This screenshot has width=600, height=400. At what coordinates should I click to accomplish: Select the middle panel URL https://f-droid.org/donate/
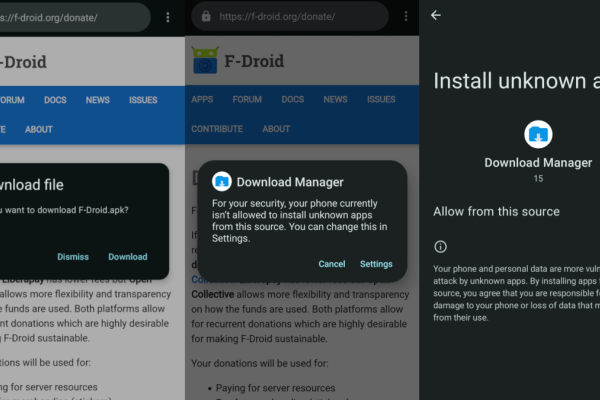click(277, 16)
